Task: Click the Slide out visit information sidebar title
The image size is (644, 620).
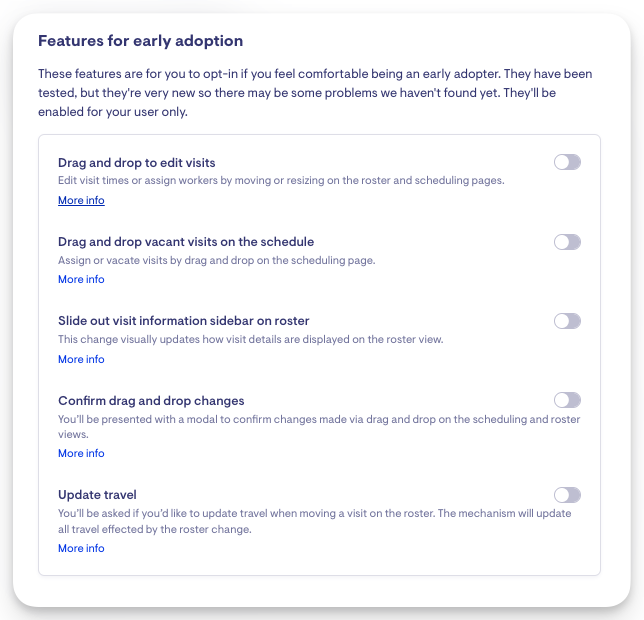Action: [184, 321]
